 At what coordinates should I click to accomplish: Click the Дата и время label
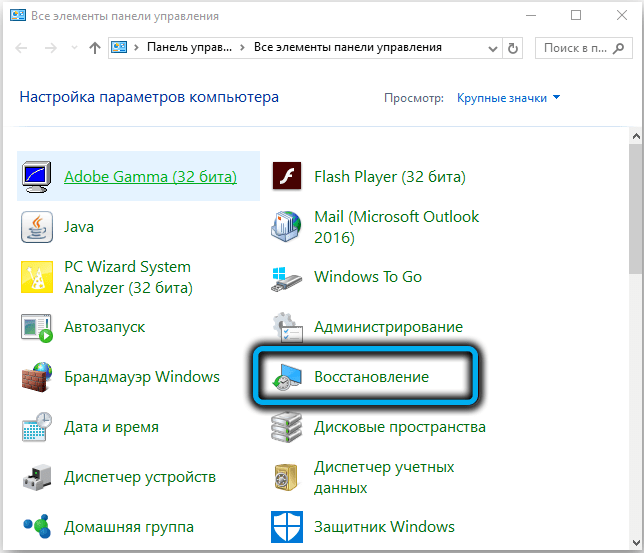pyautogui.click(x=111, y=427)
